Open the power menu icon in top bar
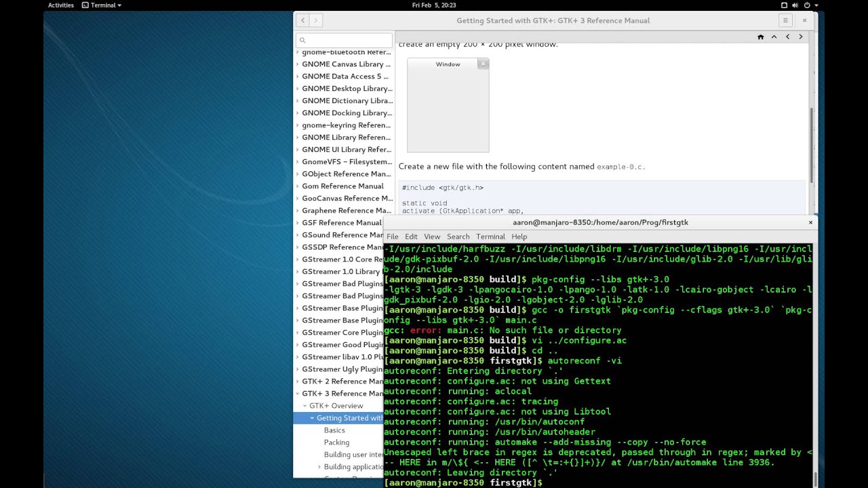Viewport: 868px width, 488px height. (x=807, y=5)
